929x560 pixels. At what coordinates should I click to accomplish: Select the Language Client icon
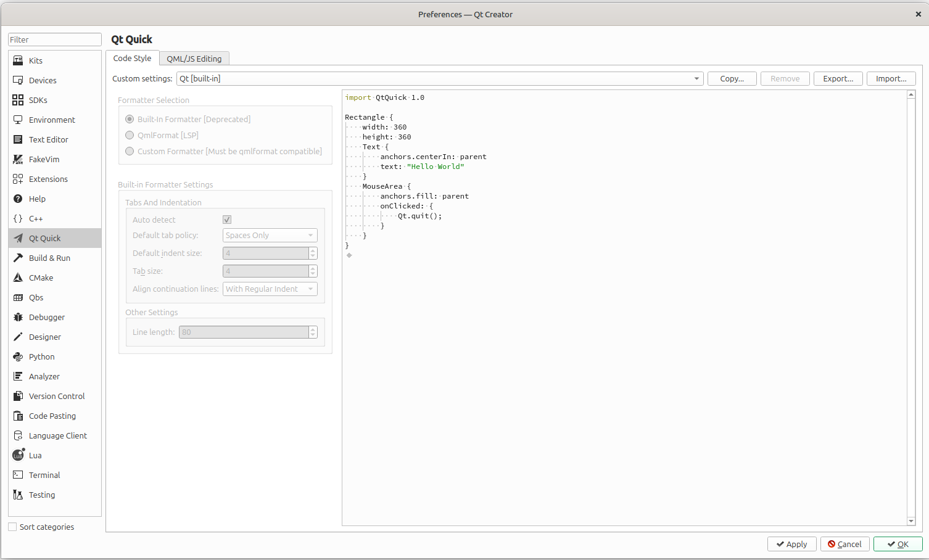(x=18, y=435)
